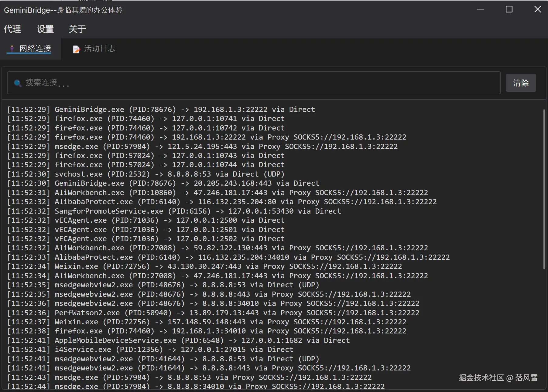Focus the 搜索连接 search field

(254, 83)
